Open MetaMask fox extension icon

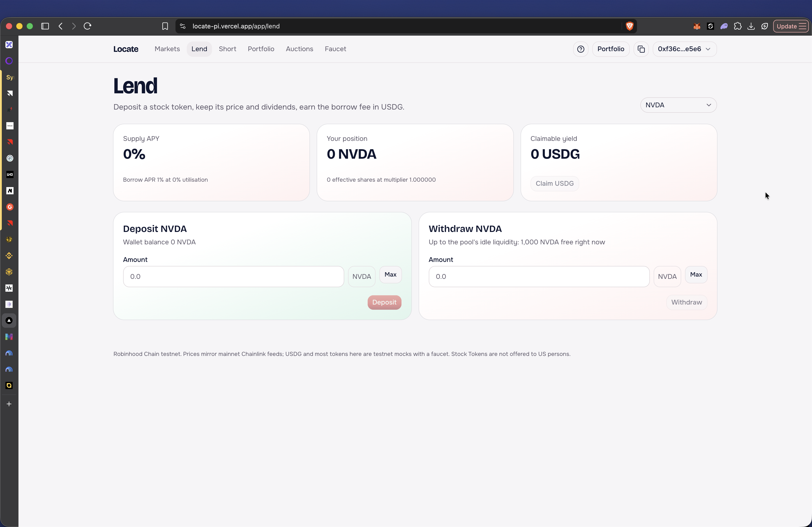pos(697,26)
